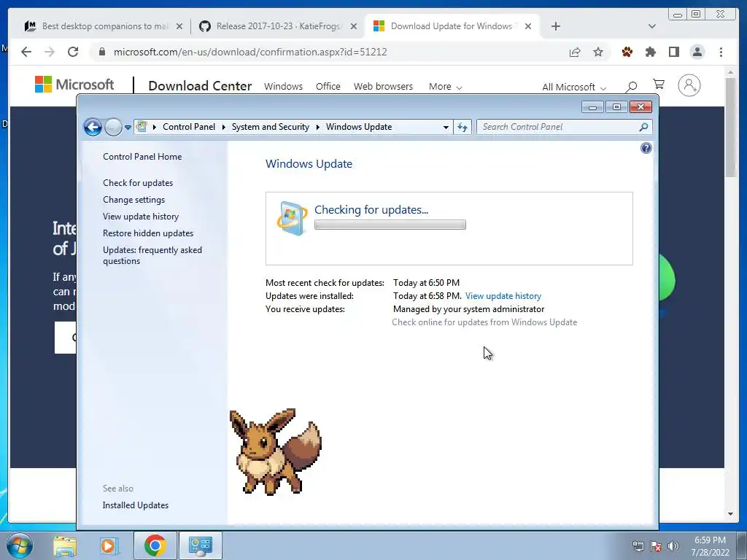The image size is (747, 560).
Task: Expand breadcrumb arrow after Control Panel
Action: coord(223,127)
